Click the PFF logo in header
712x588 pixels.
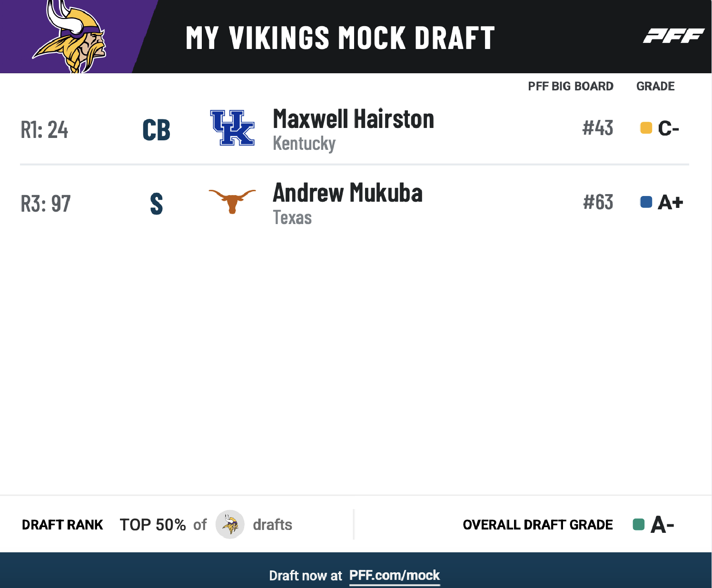(x=673, y=36)
